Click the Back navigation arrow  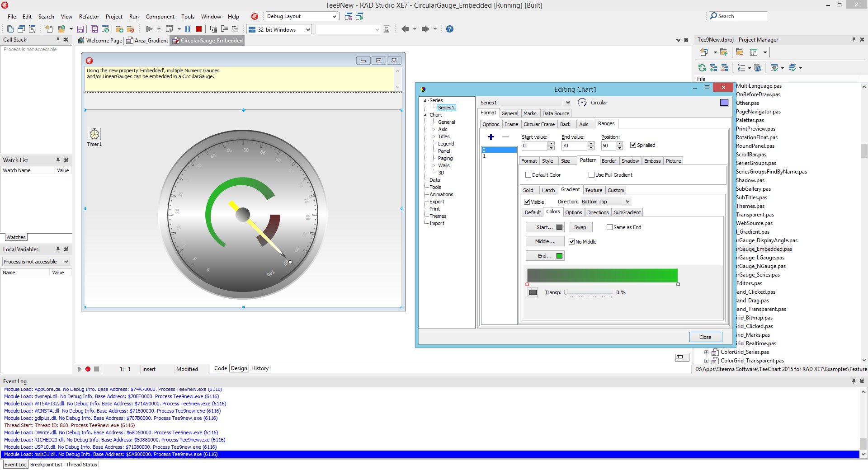click(x=405, y=29)
